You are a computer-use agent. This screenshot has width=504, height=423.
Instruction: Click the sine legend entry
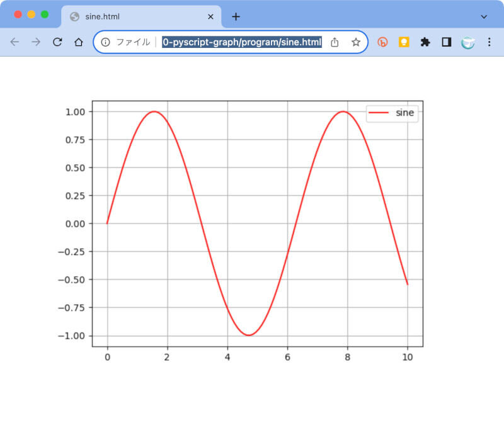(392, 113)
